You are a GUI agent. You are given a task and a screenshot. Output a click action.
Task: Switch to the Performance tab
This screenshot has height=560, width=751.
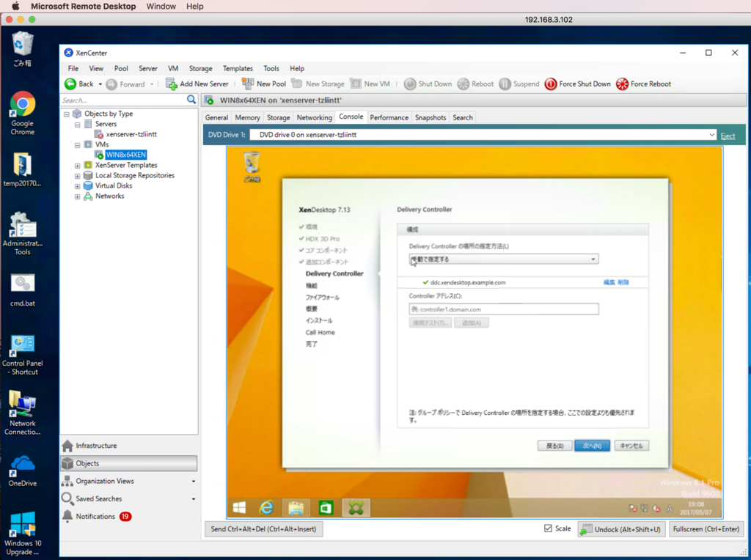(x=389, y=117)
